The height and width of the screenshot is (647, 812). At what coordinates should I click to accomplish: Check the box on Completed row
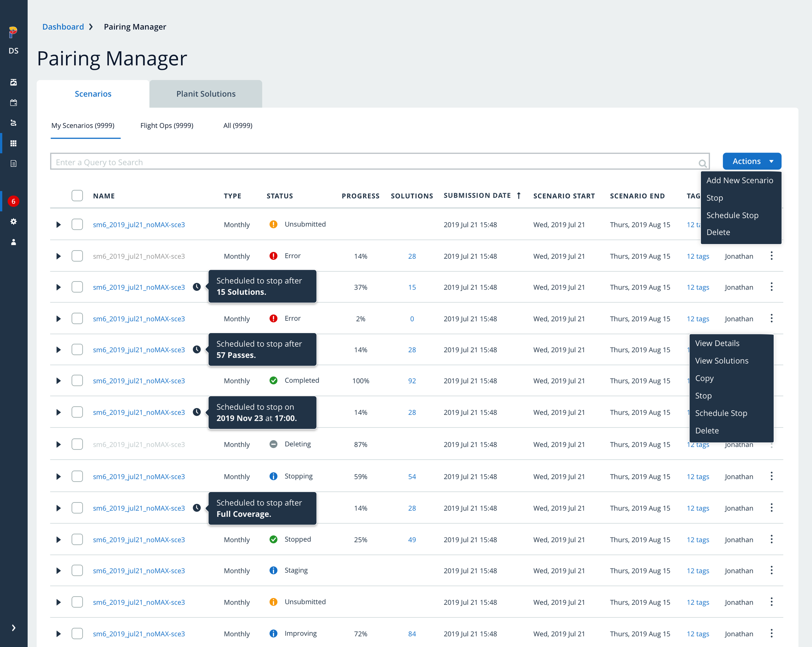tap(77, 380)
